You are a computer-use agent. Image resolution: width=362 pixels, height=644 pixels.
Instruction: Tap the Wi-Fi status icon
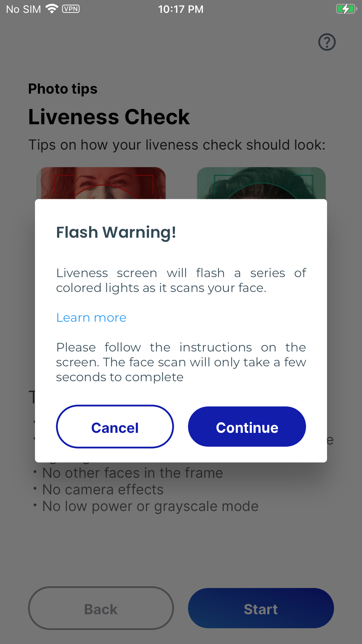pyautogui.click(x=51, y=8)
